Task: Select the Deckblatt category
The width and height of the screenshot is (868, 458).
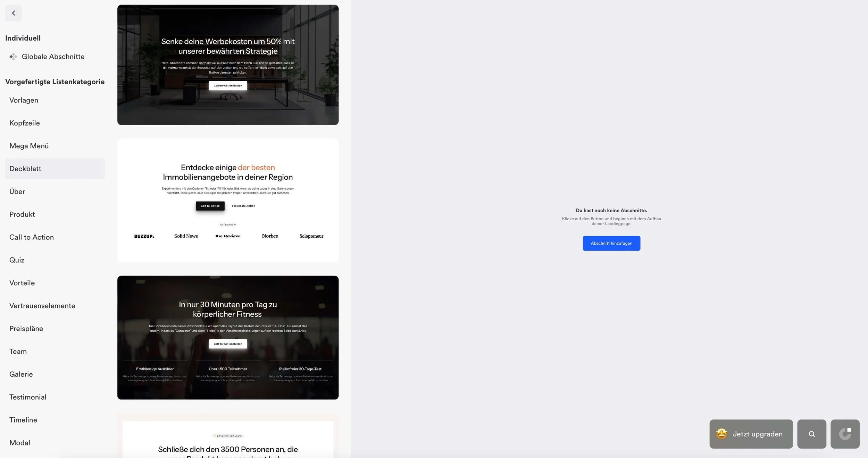Action: (25, 169)
